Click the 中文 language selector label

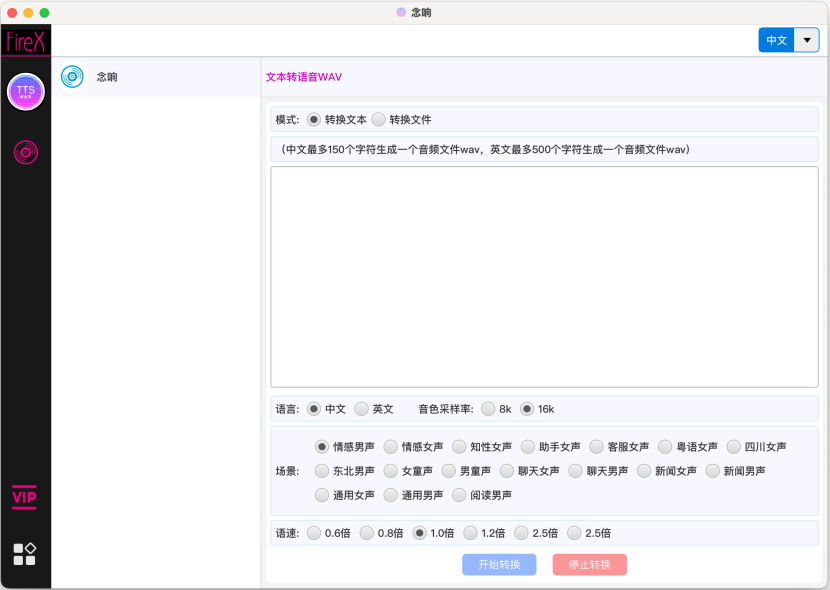[x=777, y=40]
